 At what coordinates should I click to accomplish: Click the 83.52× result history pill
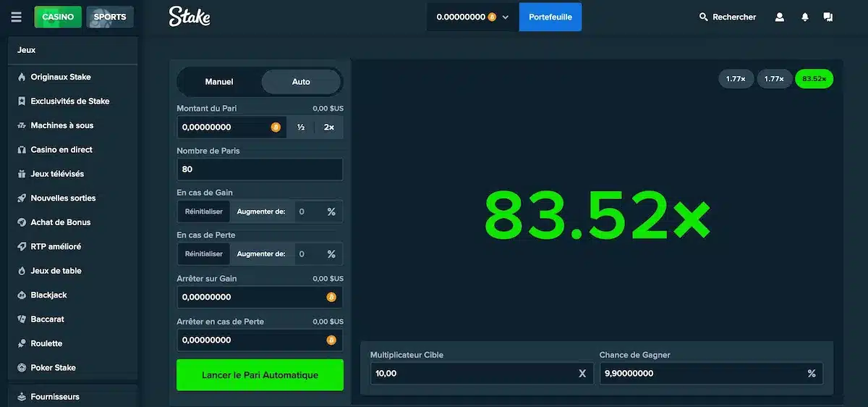(x=814, y=79)
